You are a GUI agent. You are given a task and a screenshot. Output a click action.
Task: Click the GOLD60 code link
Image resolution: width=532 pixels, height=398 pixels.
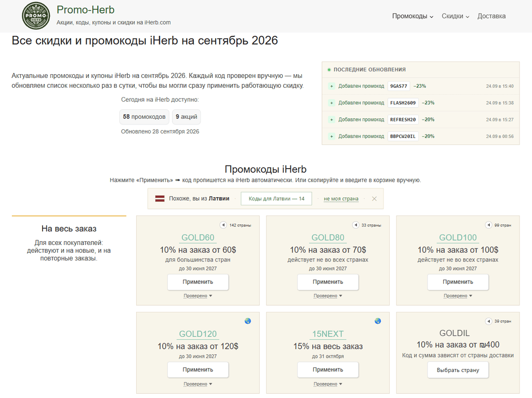click(x=198, y=238)
